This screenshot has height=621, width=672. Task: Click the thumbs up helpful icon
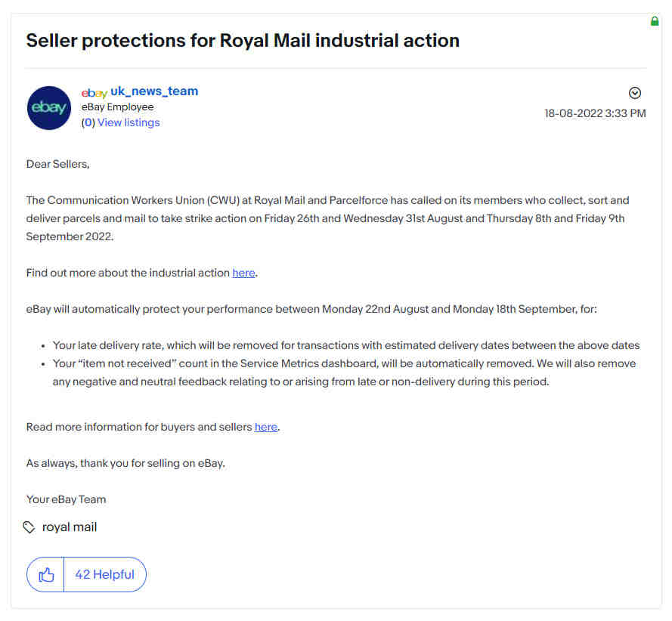46,574
